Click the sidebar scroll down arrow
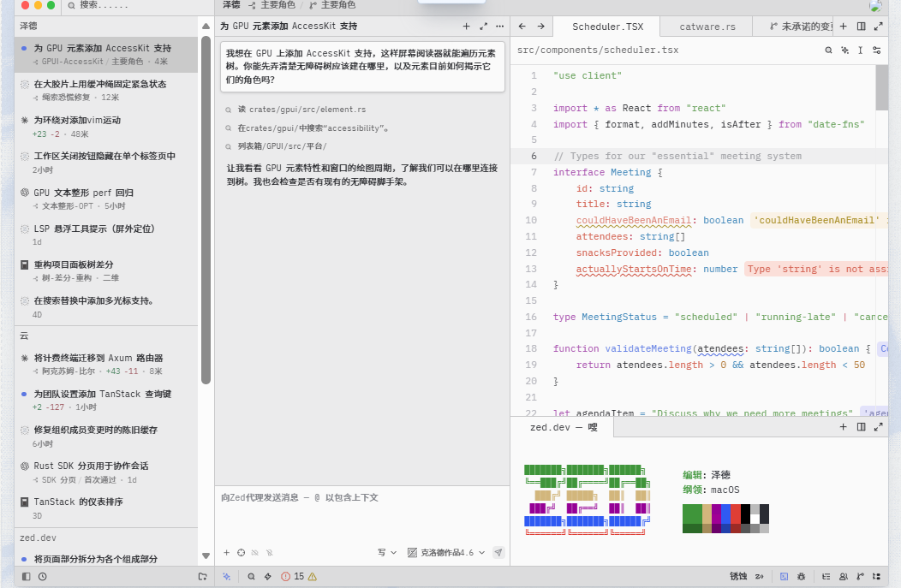This screenshot has height=588, width=901. pyautogui.click(x=206, y=555)
